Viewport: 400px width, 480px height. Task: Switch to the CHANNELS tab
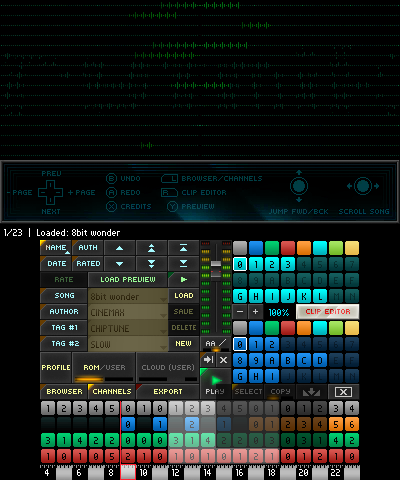pyautogui.click(x=112, y=392)
